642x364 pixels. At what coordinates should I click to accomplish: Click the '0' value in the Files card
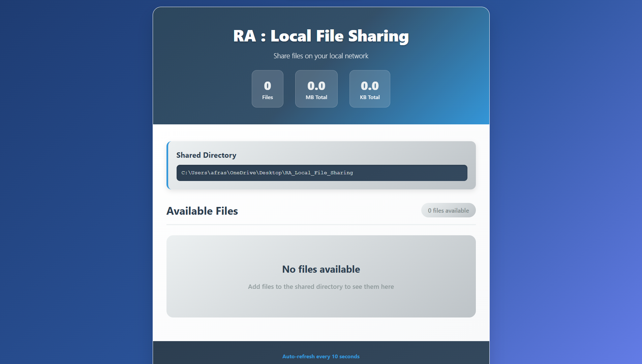267,86
